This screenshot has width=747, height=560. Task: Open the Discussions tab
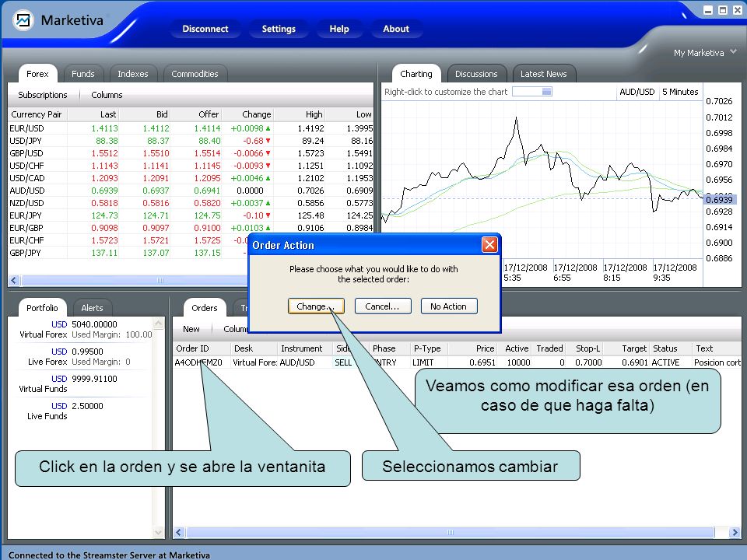[476, 74]
